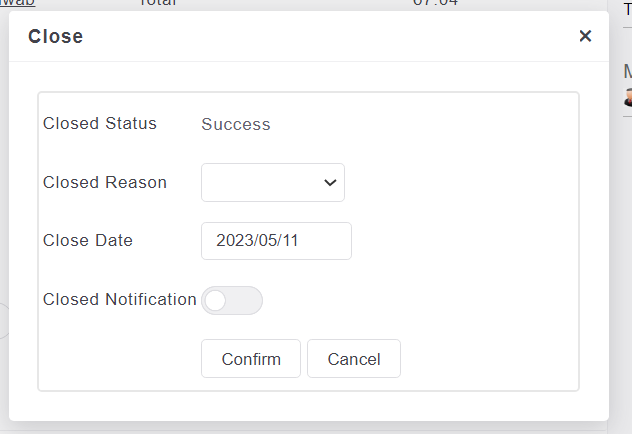Image resolution: width=632 pixels, height=434 pixels.
Task: Open the underlined link behind dialog
Action: click(17, 3)
